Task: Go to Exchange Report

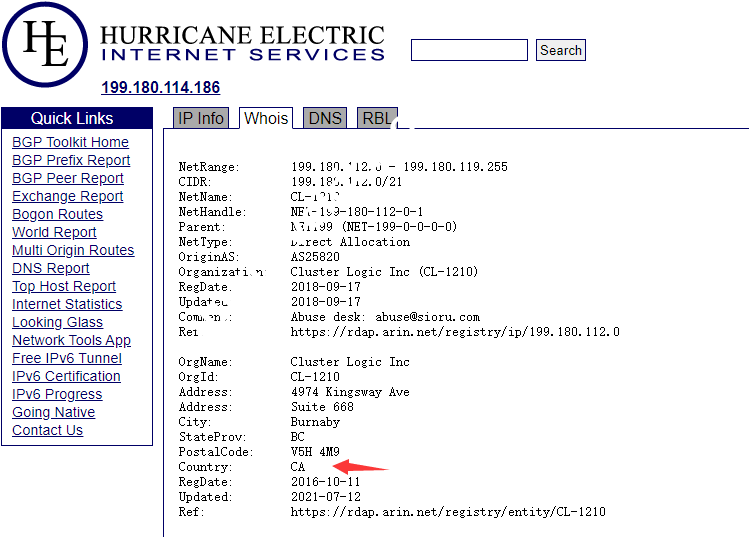Action: click(68, 196)
